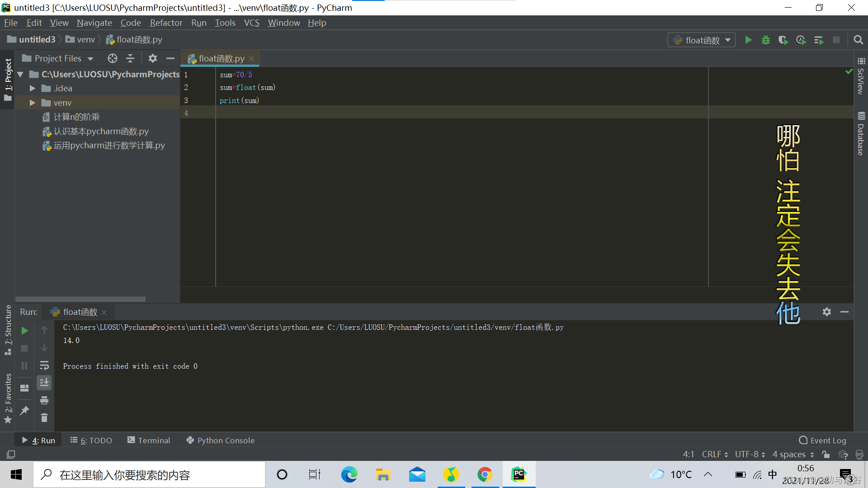The width and height of the screenshot is (868, 488).
Task: Open Project Files view dropdown
Action: click(58, 58)
